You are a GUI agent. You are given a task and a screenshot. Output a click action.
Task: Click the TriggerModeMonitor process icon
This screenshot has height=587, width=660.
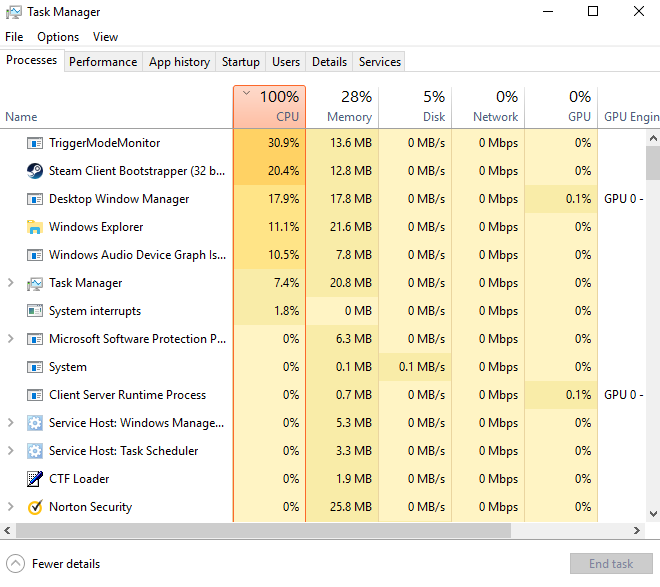click(35, 143)
